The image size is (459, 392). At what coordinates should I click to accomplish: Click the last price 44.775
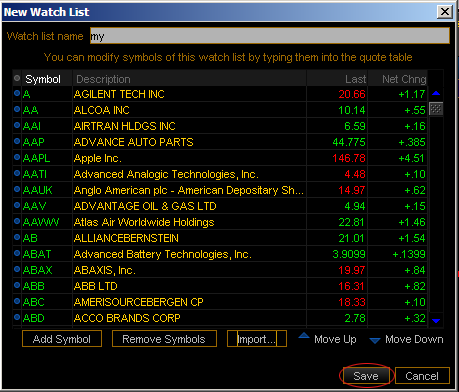[349, 142]
